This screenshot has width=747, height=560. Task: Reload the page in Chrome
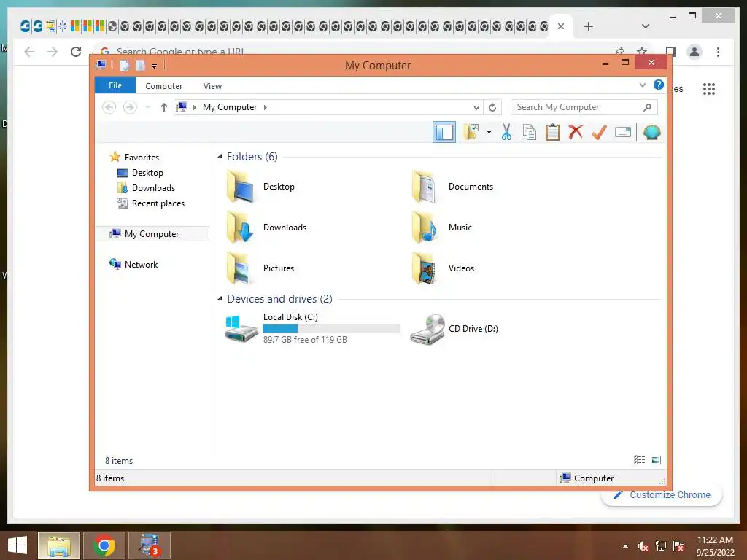[x=76, y=52]
